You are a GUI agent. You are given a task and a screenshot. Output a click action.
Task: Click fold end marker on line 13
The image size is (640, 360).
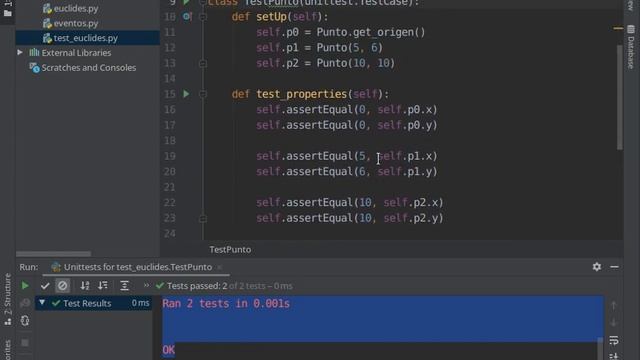pyautogui.click(x=203, y=63)
